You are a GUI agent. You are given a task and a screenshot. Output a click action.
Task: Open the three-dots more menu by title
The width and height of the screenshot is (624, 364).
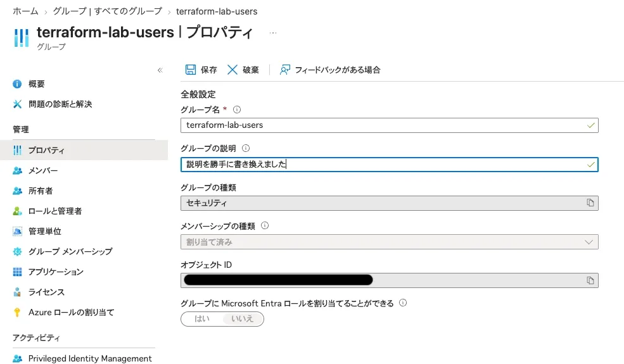coord(273,33)
